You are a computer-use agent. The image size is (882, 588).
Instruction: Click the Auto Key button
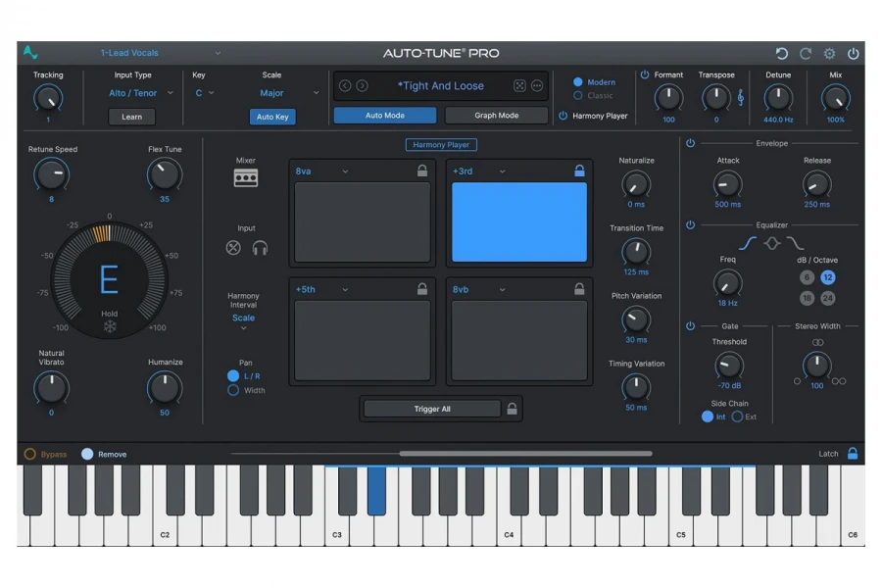272,117
